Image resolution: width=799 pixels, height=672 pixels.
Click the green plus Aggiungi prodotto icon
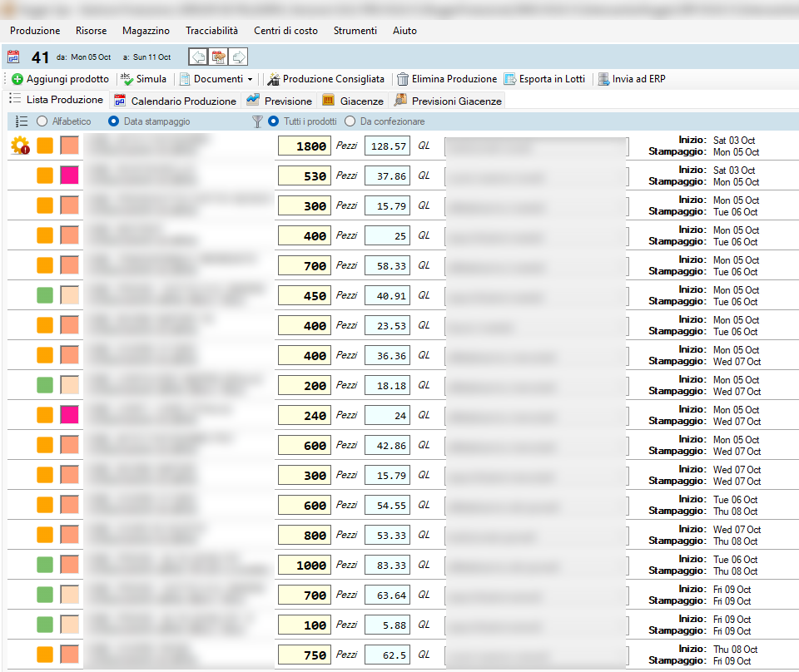17,79
